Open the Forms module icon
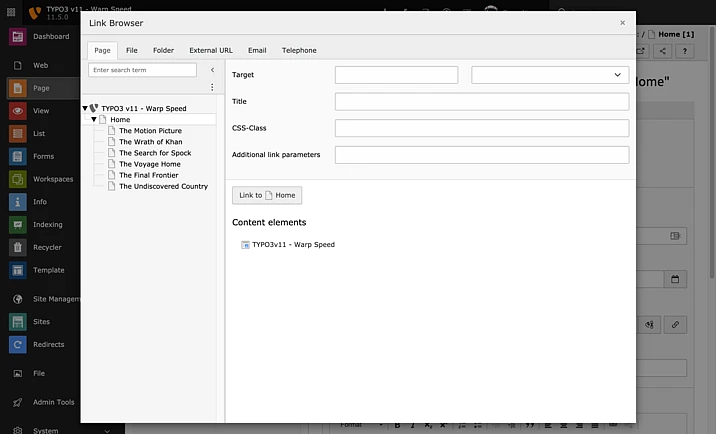This screenshot has height=434, width=716. pyautogui.click(x=17, y=156)
